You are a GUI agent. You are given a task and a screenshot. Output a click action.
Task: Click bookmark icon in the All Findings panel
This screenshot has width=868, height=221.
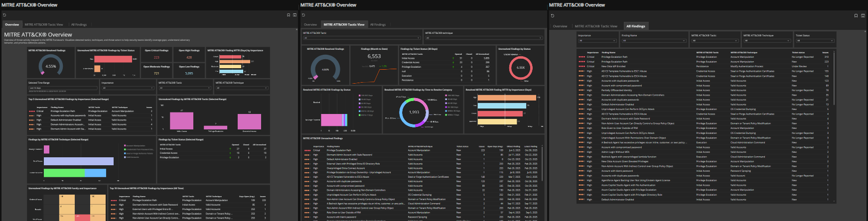(856, 16)
